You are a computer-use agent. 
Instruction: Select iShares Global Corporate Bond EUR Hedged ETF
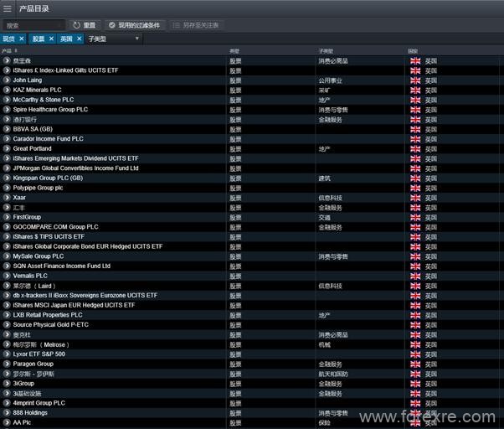pos(88,246)
